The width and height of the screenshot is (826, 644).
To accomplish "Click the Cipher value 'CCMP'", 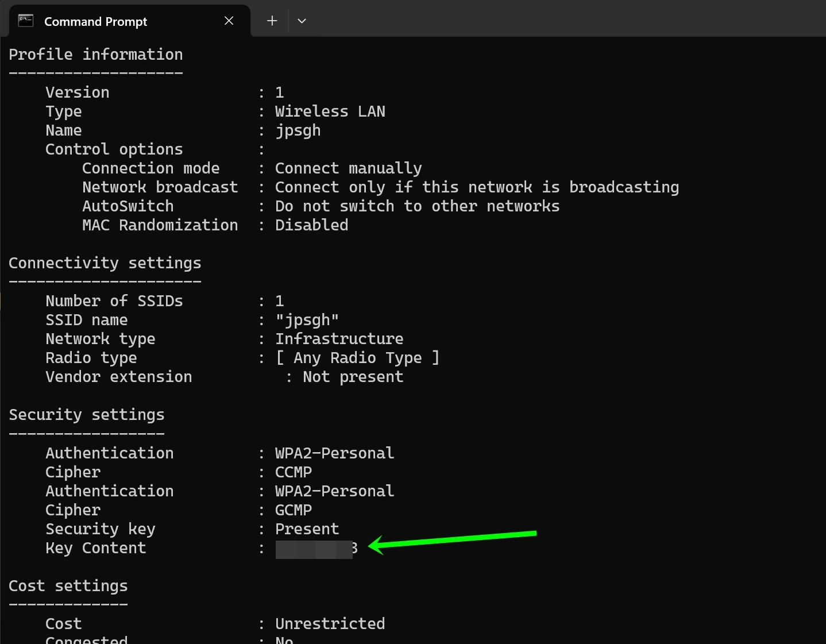I will 294,472.
